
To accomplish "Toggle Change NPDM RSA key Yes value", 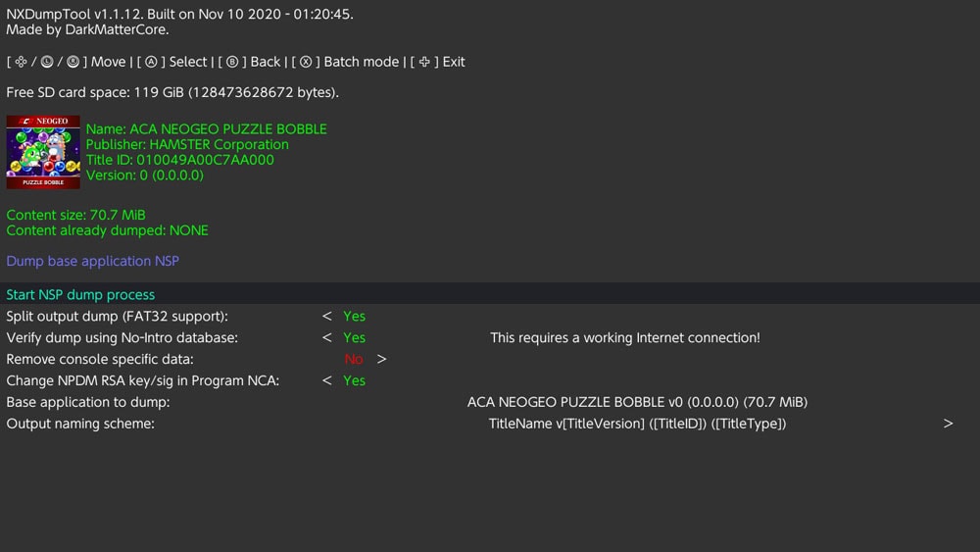I will (354, 380).
